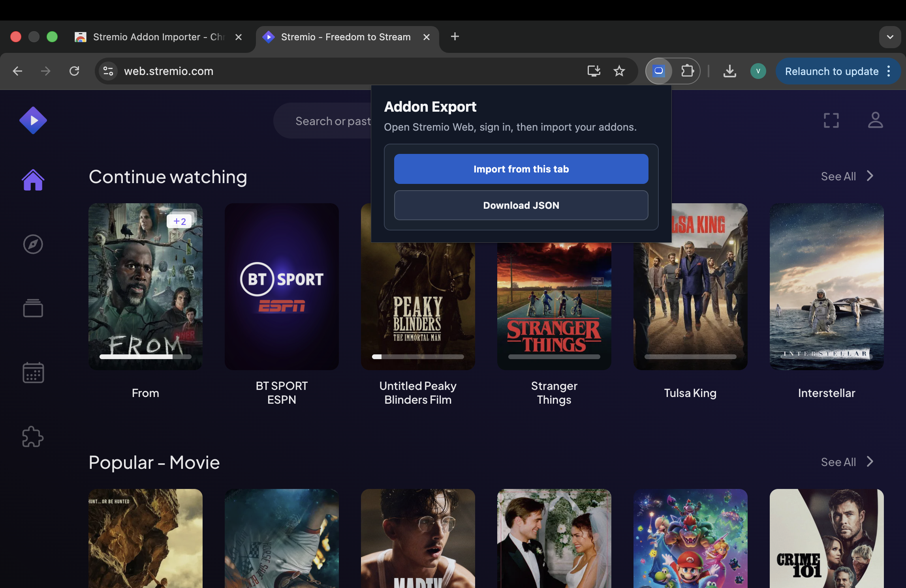
Task: Click the Addon Export popup heading
Action: coord(430,107)
